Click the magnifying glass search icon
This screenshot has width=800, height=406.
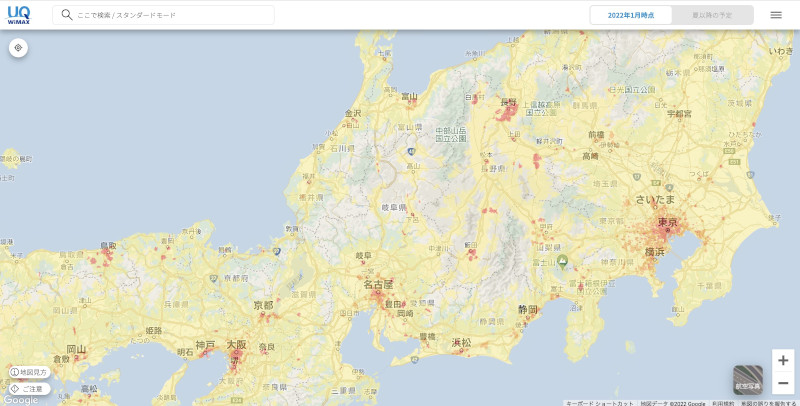click(67, 15)
